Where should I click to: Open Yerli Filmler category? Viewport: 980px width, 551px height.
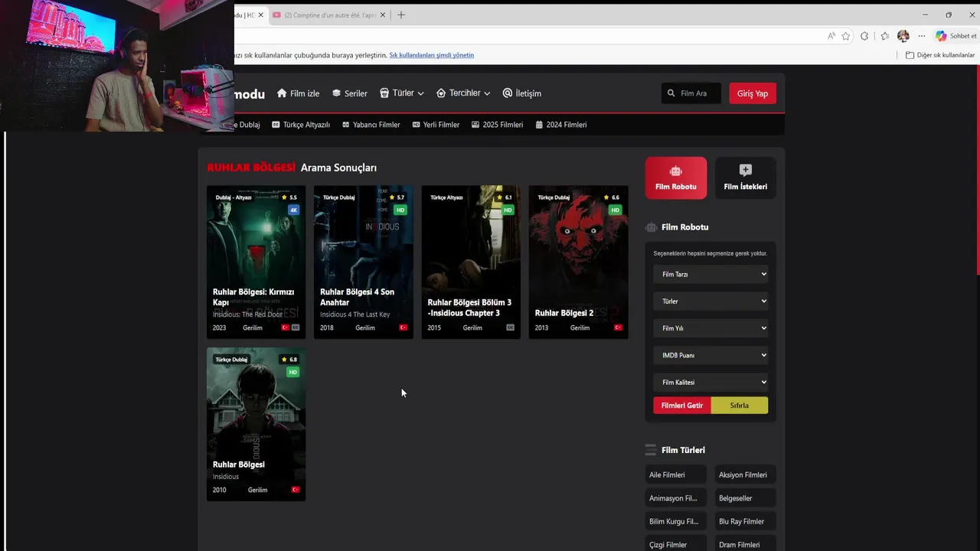436,125
